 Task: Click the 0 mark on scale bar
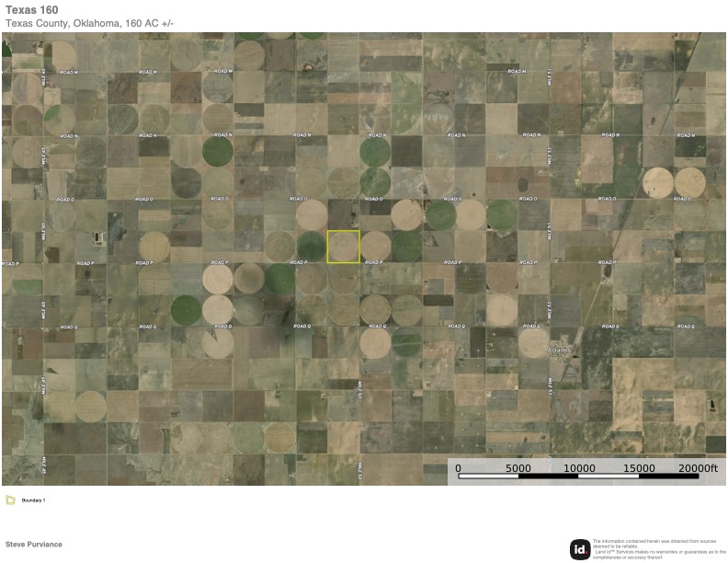pos(459,468)
